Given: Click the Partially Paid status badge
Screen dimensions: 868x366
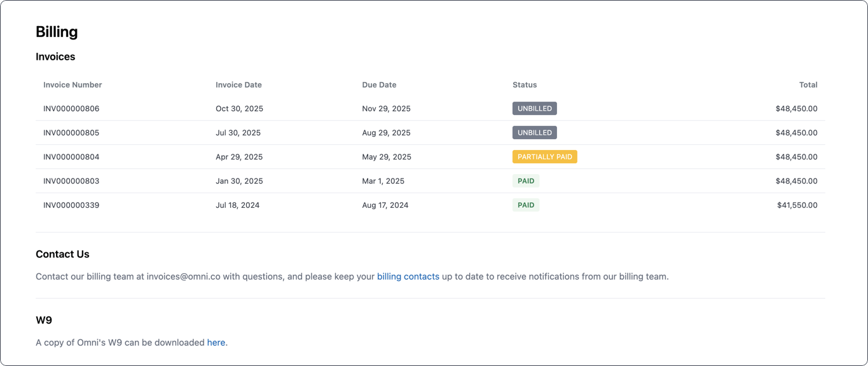Looking at the screenshot, I should (544, 157).
